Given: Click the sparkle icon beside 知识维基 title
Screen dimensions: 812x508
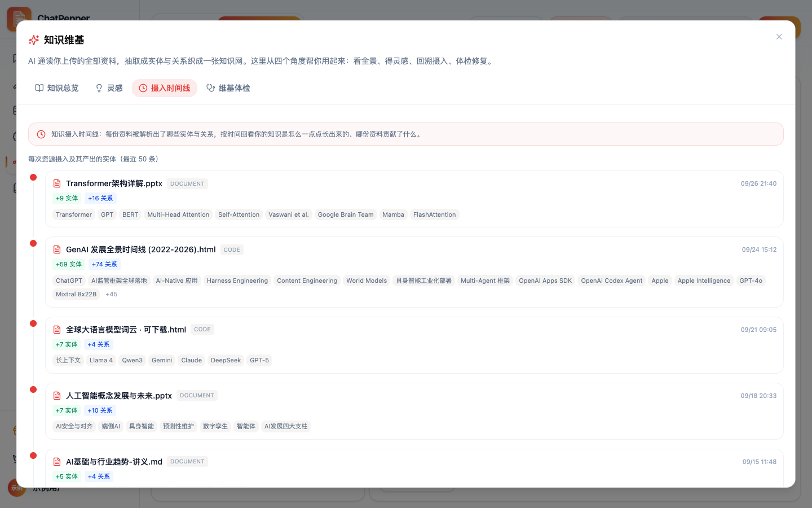Looking at the screenshot, I should 34,40.
